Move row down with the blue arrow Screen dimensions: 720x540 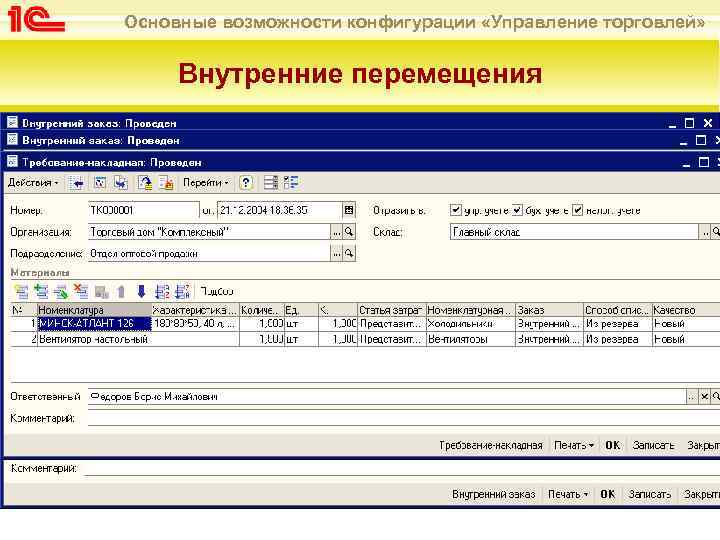point(141,291)
